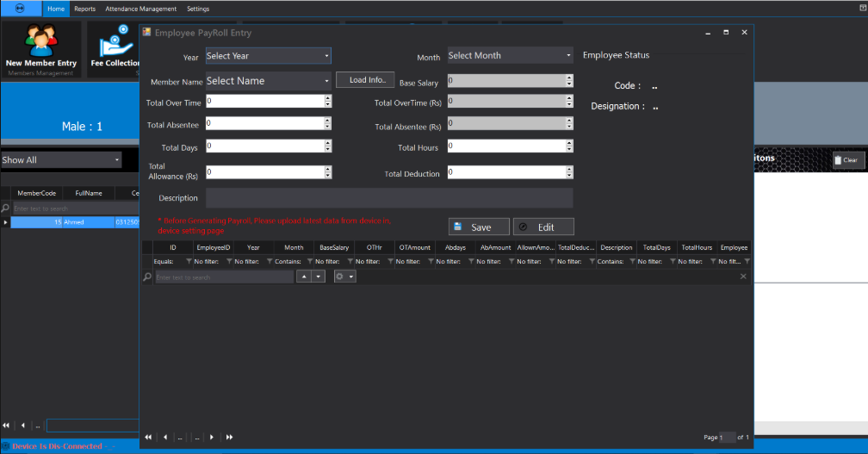Screen dimensions: 868x454
Task: Go to first page in payroll grid
Action: coord(148,438)
